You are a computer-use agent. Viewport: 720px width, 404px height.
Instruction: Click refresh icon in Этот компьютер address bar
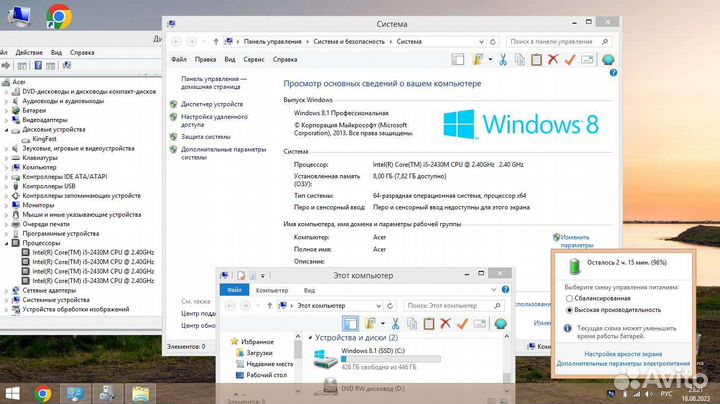[390, 306]
